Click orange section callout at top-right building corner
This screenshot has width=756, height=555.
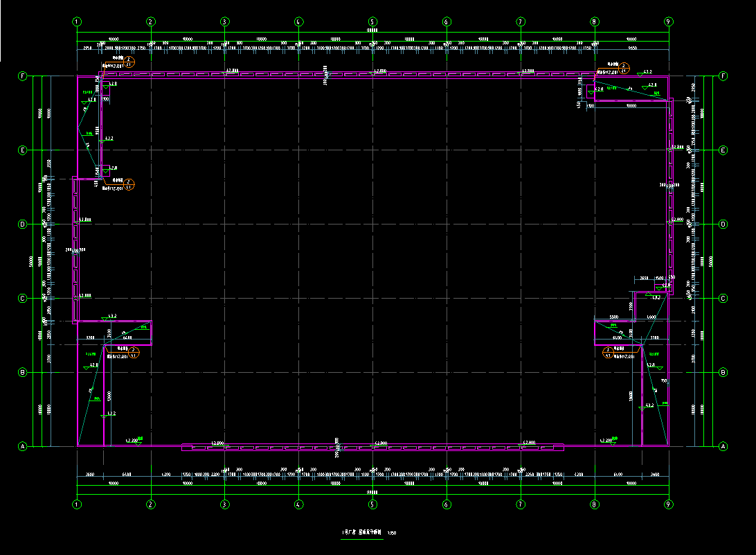[x=624, y=68]
